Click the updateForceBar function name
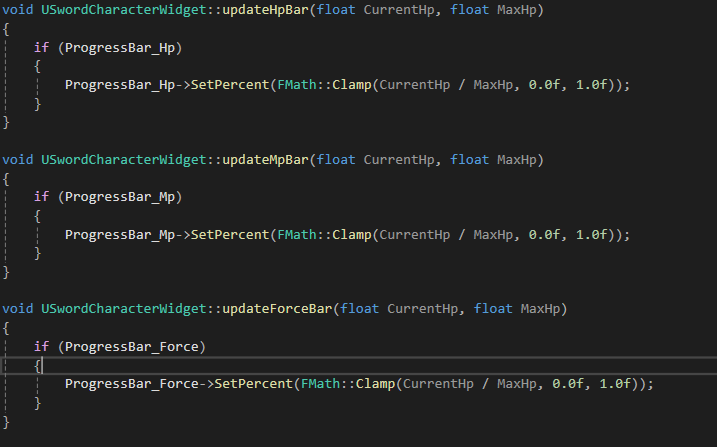Image resolution: width=717 pixels, height=447 pixels. pos(278,309)
